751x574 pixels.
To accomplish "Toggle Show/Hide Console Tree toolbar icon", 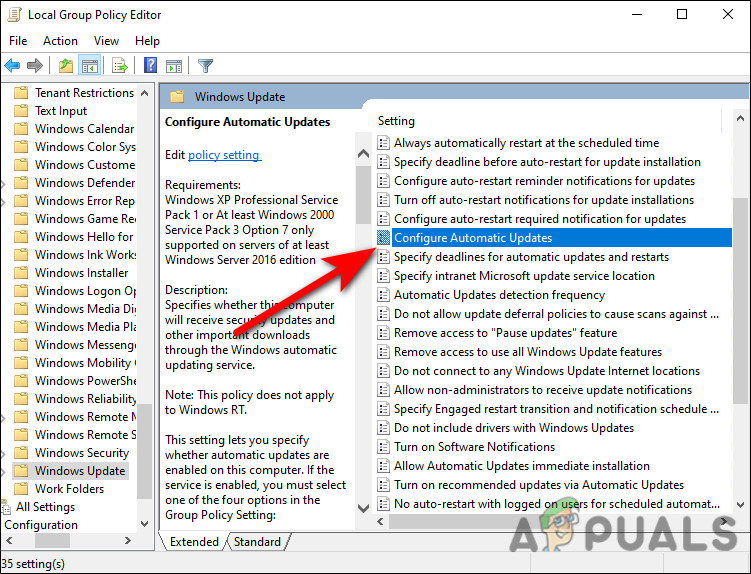I will (x=90, y=65).
